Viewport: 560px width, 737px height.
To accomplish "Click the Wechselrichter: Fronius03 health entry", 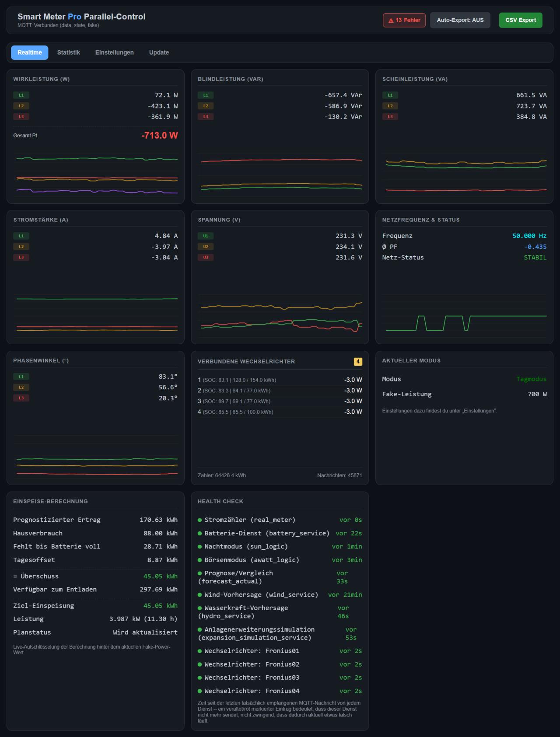I will point(280,678).
